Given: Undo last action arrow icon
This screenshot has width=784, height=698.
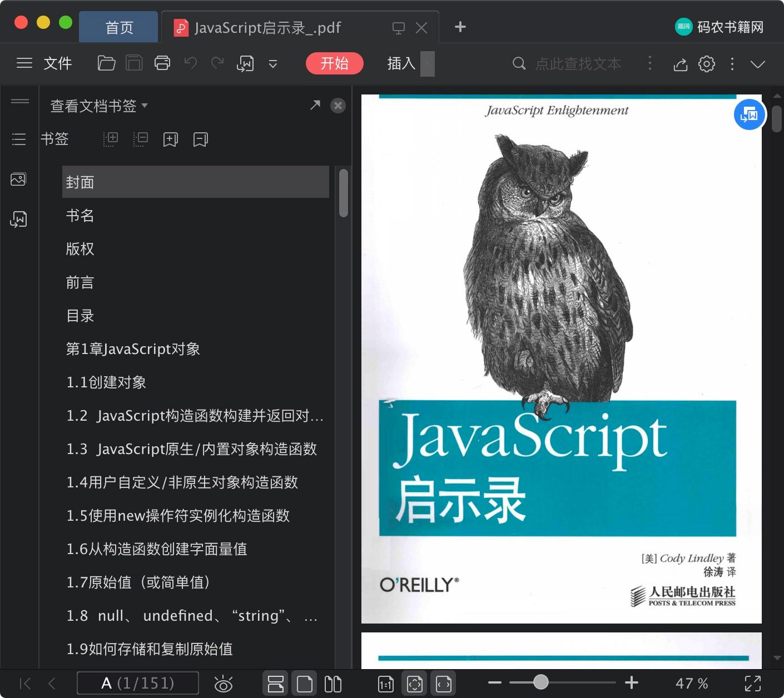Looking at the screenshot, I should (x=191, y=63).
